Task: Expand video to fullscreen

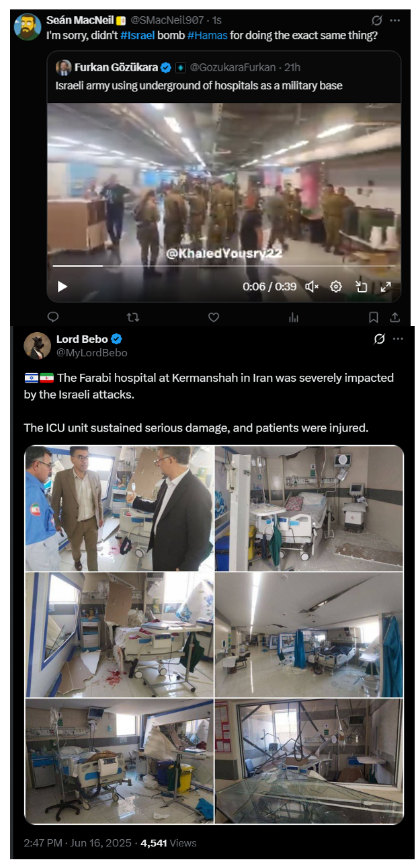Action: [x=386, y=286]
